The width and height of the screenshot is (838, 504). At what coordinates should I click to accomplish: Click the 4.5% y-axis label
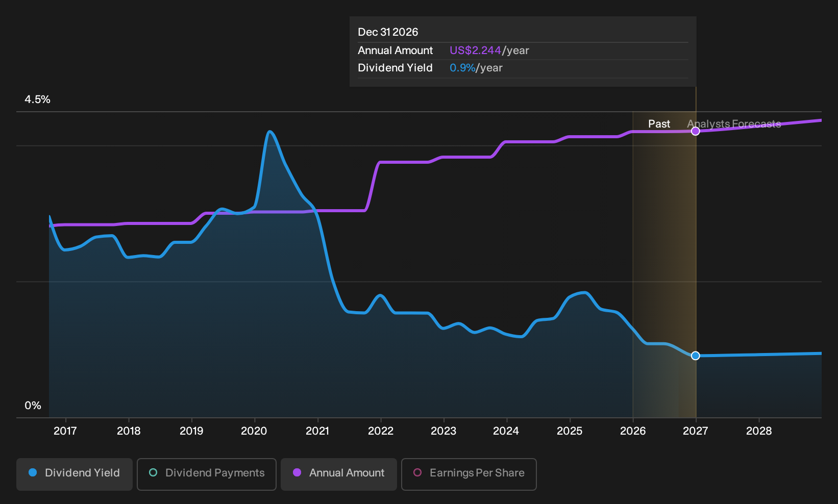point(37,99)
